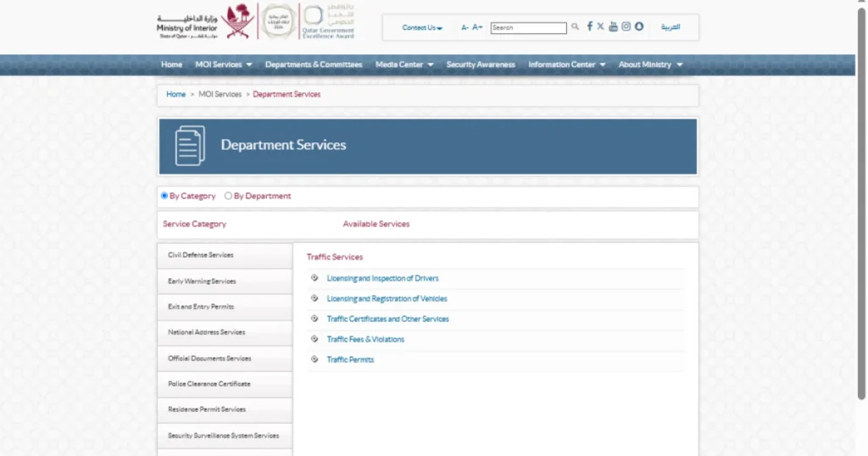868x456 pixels.
Task: Click the search magnifier icon
Action: pyautogui.click(x=576, y=26)
